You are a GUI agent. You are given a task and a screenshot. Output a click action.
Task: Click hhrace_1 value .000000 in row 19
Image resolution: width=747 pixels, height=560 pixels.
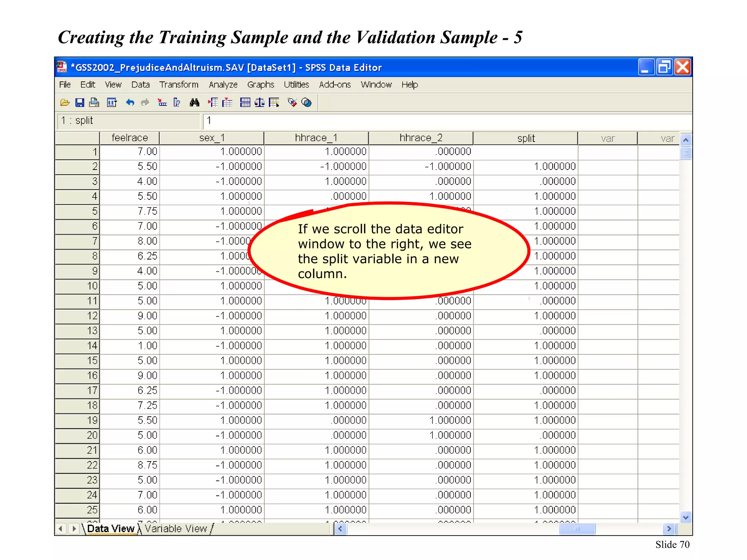click(316, 420)
